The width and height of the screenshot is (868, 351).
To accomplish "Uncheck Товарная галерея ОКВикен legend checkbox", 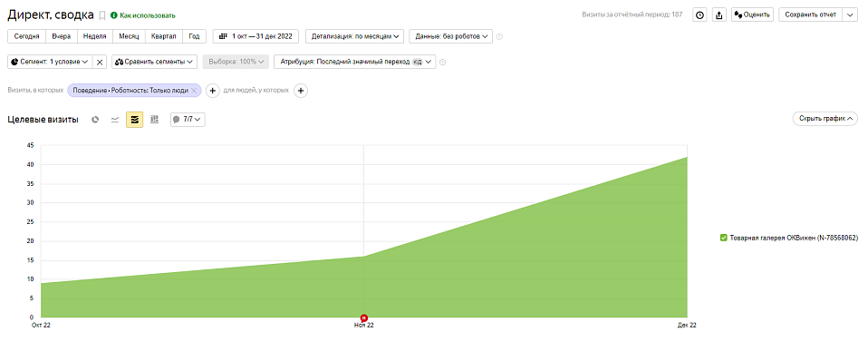I will coord(724,238).
